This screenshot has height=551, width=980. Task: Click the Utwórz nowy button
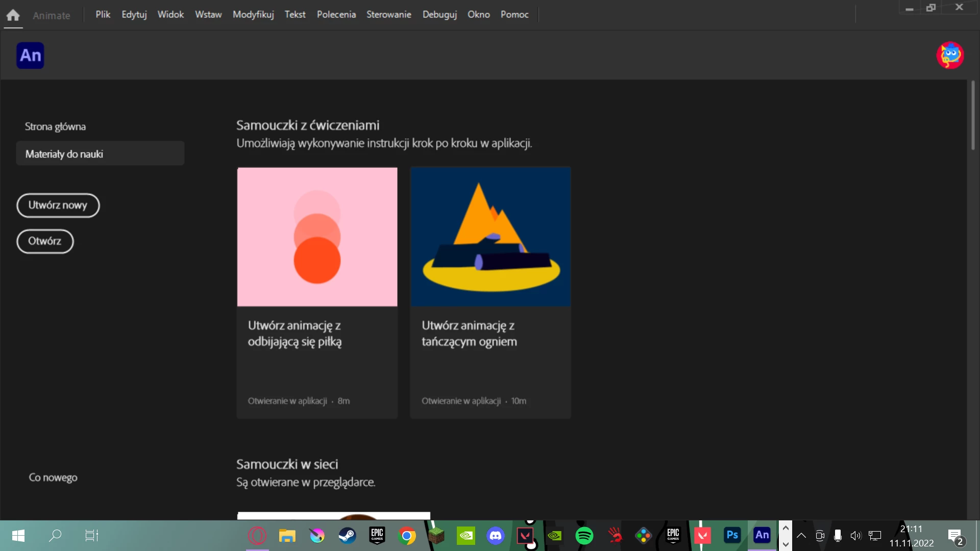point(58,205)
